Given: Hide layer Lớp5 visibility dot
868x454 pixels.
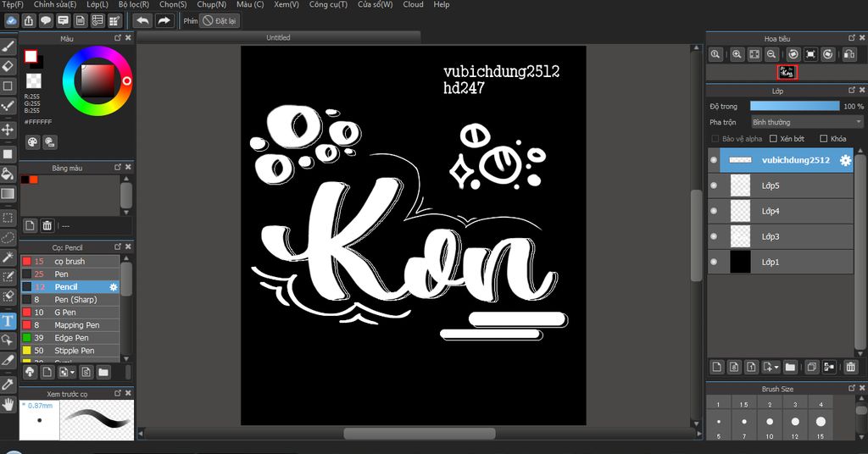Looking at the screenshot, I should point(714,185).
